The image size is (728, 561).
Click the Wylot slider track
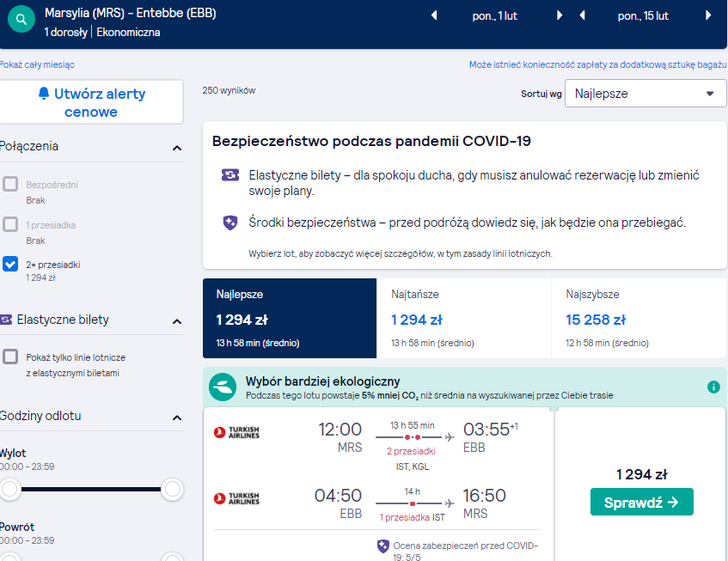click(91, 489)
